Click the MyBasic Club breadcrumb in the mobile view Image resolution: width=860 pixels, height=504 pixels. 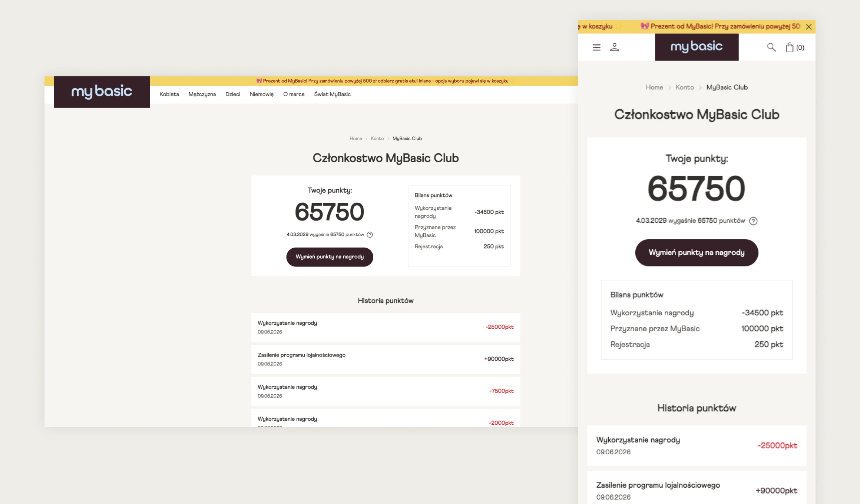coord(727,87)
